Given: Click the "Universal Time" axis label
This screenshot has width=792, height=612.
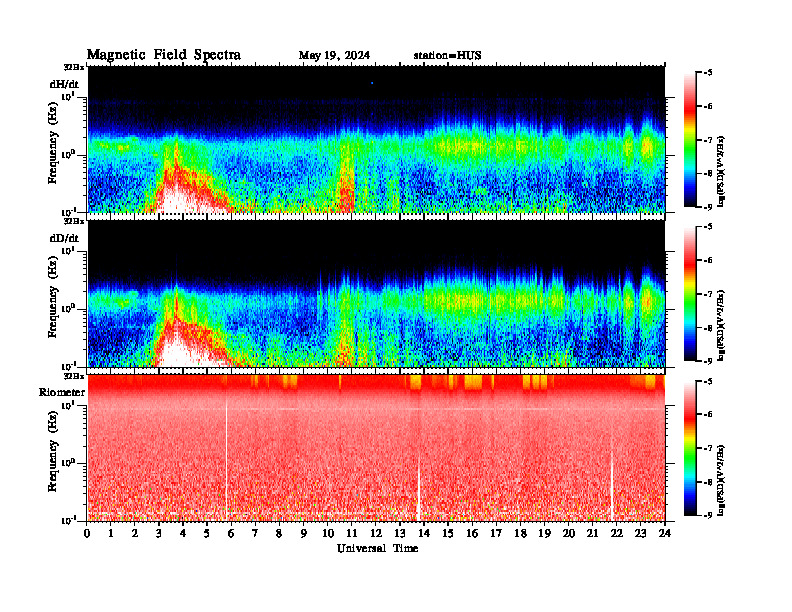Looking at the screenshot, I should [x=378, y=548].
